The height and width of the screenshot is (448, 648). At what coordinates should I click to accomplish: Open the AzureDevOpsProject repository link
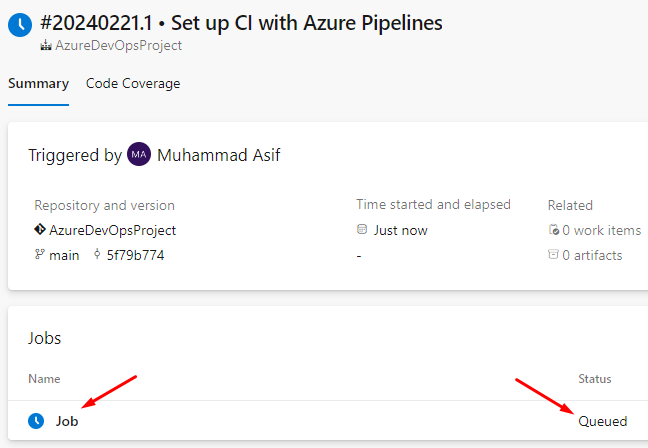[x=113, y=230]
